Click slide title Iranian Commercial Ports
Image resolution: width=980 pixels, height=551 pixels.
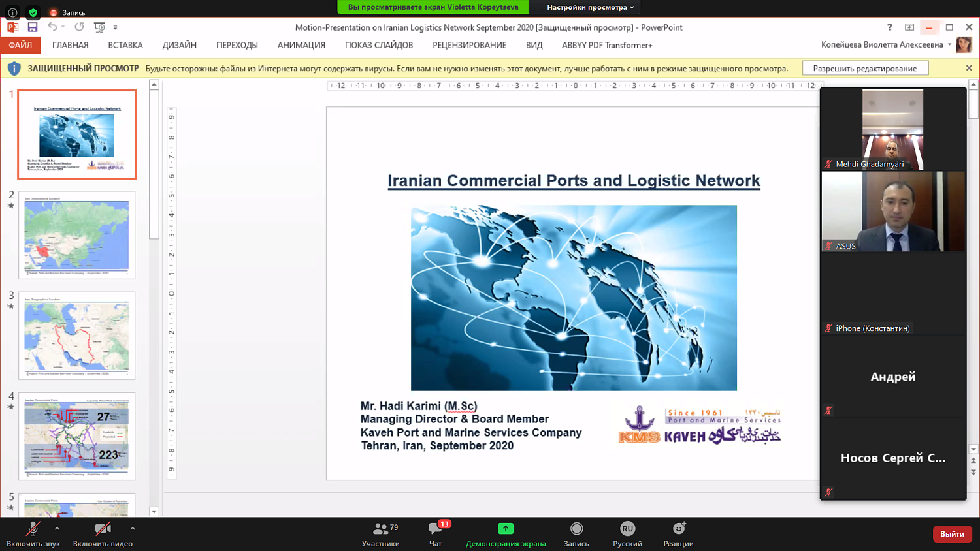click(574, 181)
